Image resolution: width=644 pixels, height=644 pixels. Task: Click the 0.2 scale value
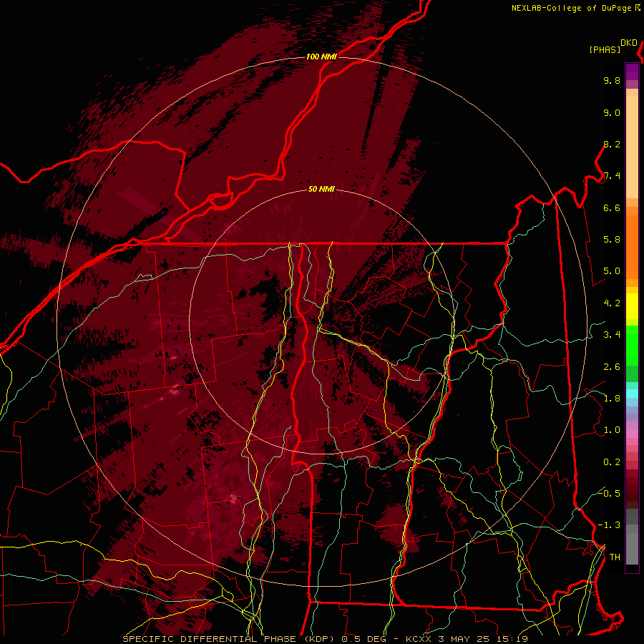[x=612, y=462]
